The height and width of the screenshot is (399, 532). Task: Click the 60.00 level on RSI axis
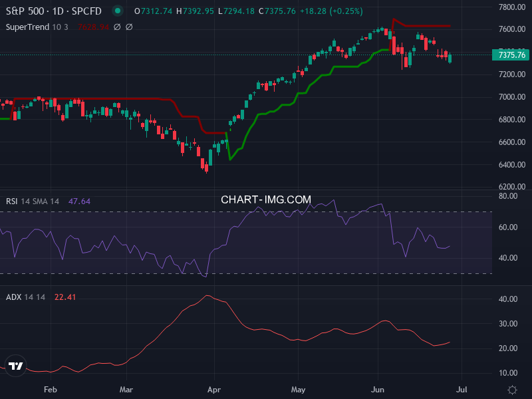(x=508, y=227)
